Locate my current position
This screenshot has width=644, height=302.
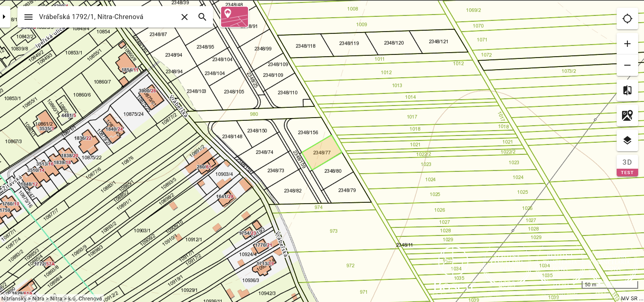pos(627,19)
